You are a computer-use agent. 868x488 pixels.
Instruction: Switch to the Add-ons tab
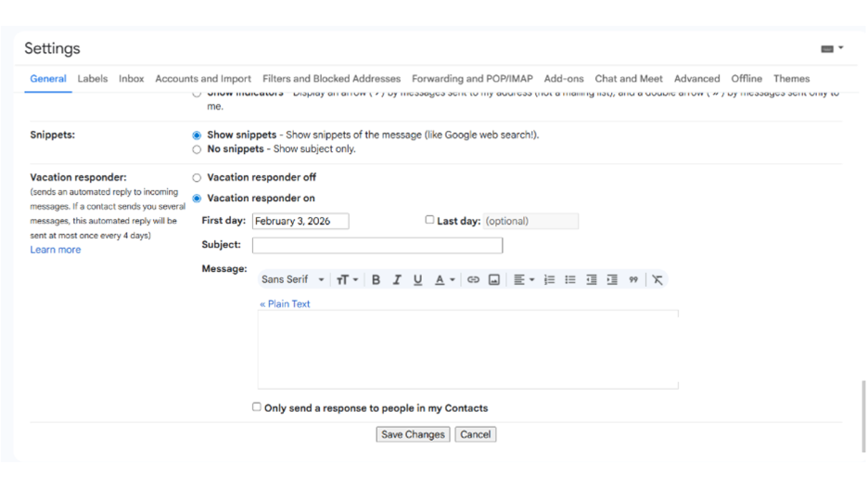(564, 79)
